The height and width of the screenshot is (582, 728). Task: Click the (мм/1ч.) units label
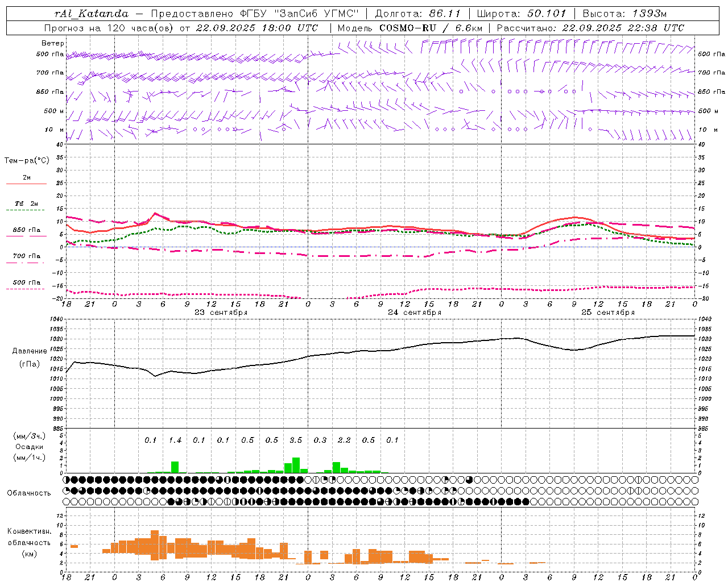tap(29, 458)
